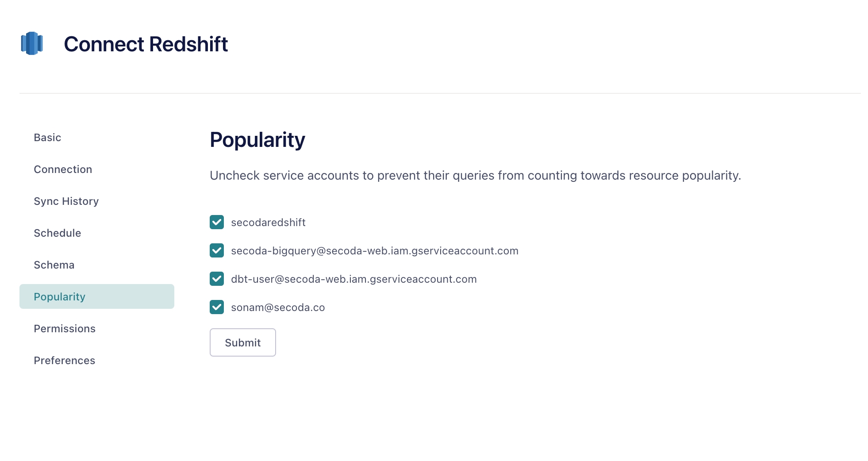Image resolution: width=868 pixels, height=461 pixels.
Task: Click the secodaredshift account label
Action: point(268,223)
